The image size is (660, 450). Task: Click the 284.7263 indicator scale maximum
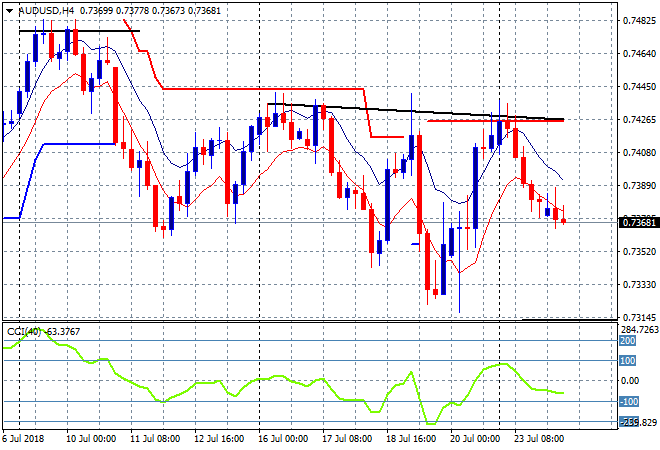pyautogui.click(x=640, y=329)
